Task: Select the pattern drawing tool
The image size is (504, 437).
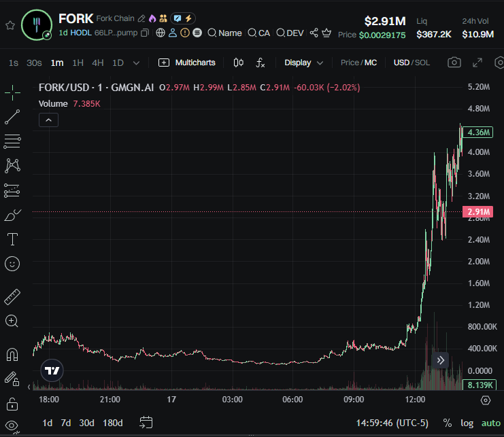Action: pos(12,166)
